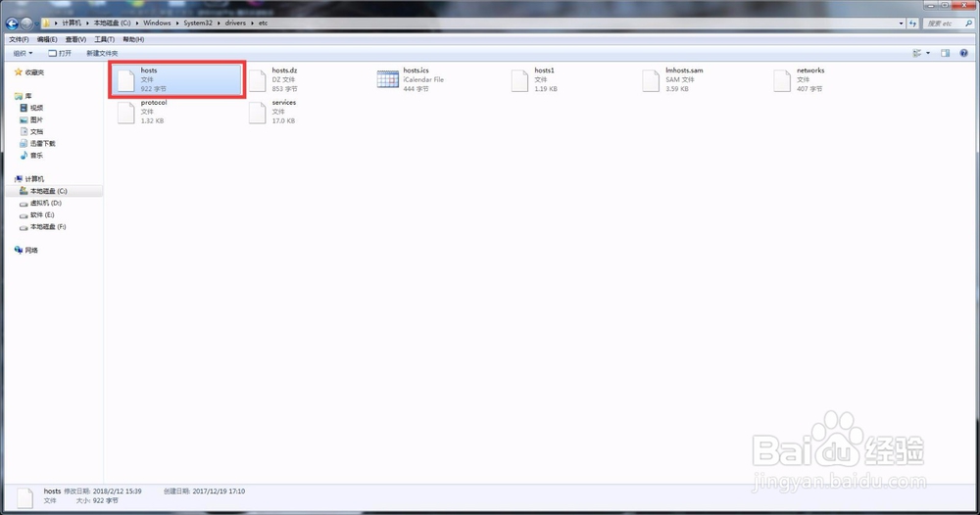The height and width of the screenshot is (515, 980).
Task: Select the protocol file icon
Action: tap(126, 113)
